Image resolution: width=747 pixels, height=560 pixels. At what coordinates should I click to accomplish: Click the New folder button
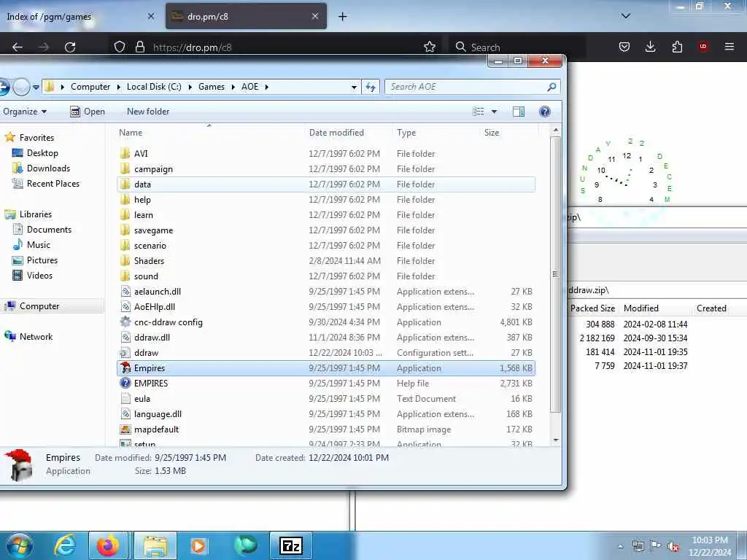click(x=147, y=112)
